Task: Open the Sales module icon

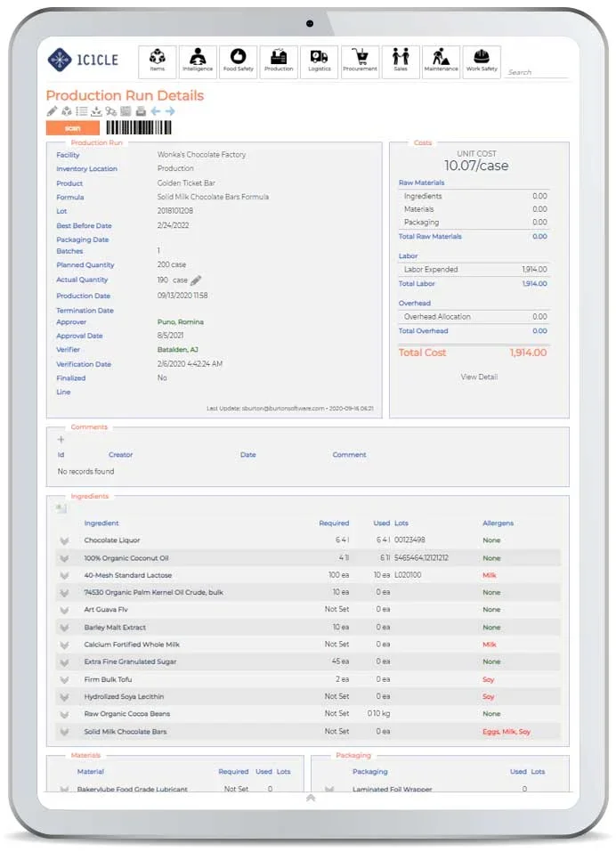Action: pos(401,61)
